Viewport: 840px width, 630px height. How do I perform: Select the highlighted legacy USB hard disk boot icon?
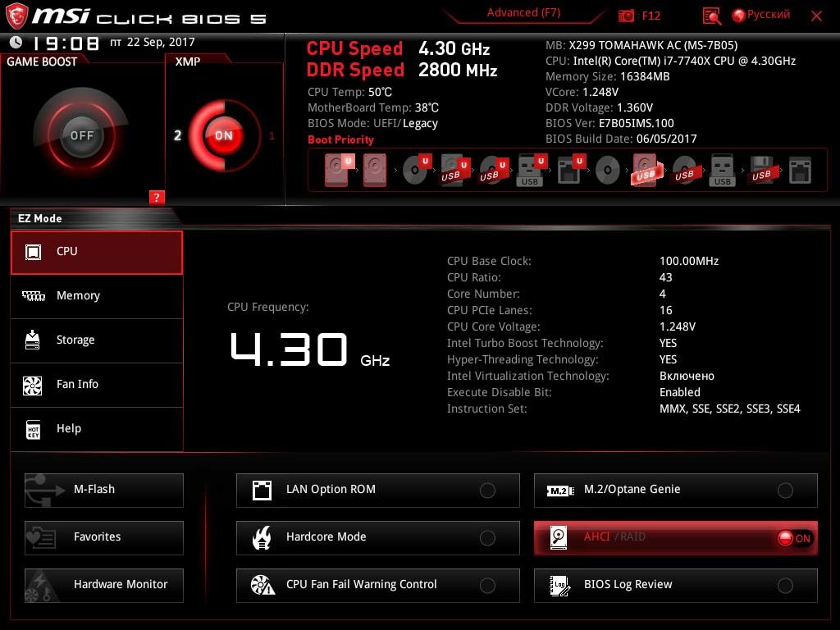pos(646,171)
